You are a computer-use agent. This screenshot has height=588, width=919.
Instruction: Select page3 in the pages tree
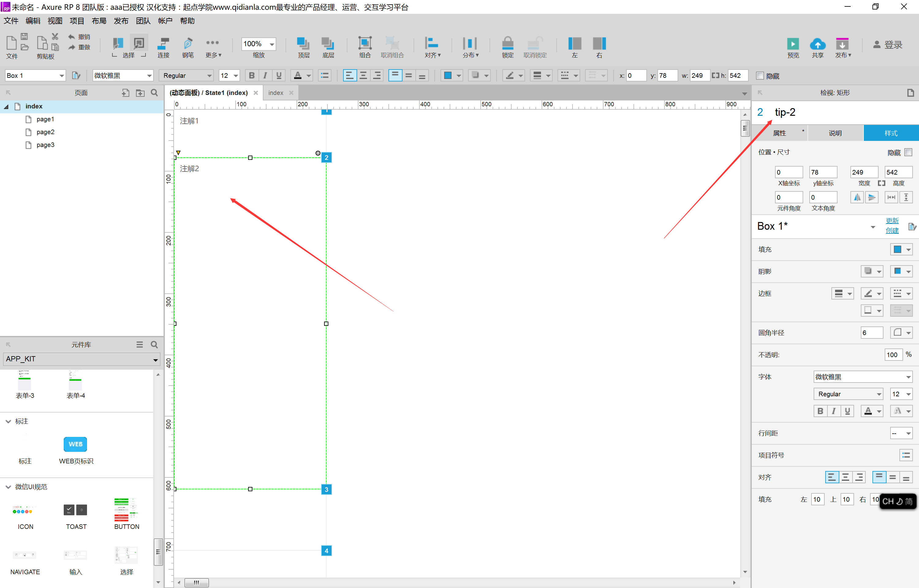pyautogui.click(x=45, y=145)
